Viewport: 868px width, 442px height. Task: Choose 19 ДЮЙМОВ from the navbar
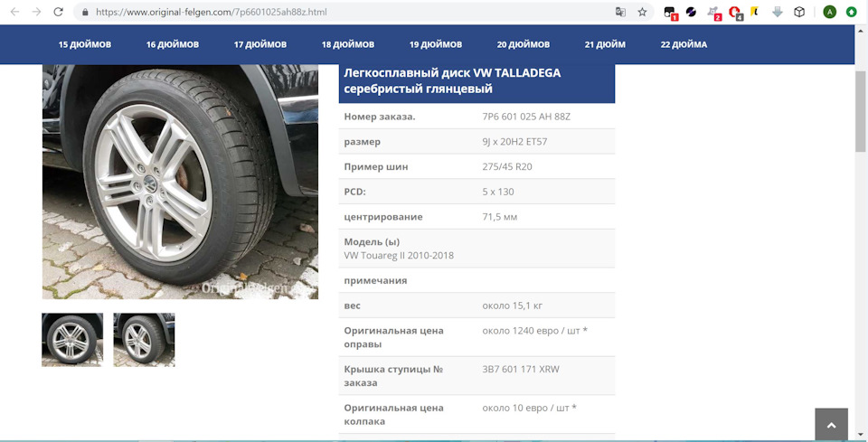(436, 45)
